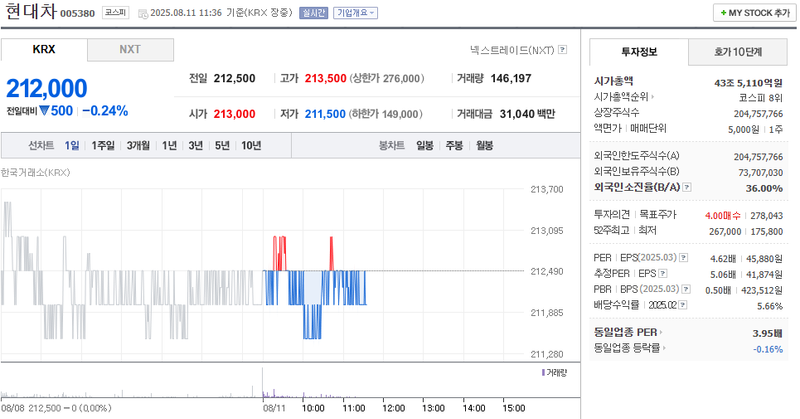Click the help icon beside PER EPS(2025.03)
This screenshot has width=800, height=419.
[x=684, y=258]
